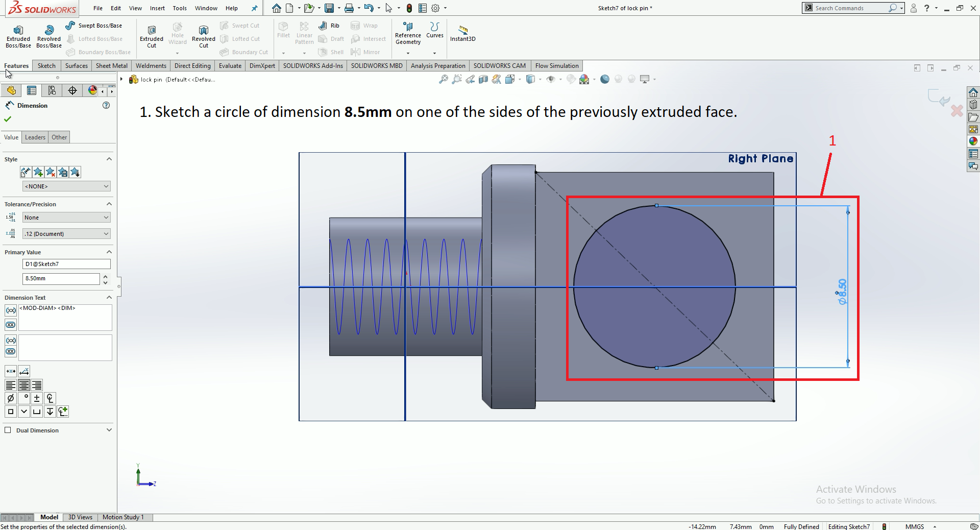The height and width of the screenshot is (530, 980).
Task: Collapse the Primary Value section
Action: pos(109,252)
